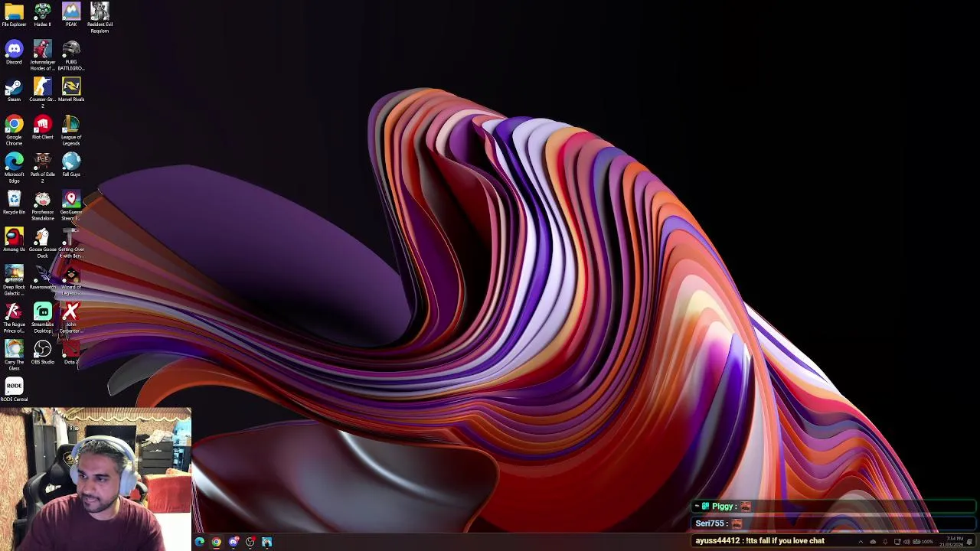Launch the Goose Goose Duck shortcut
The width and height of the screenshot is (980, 551).
coord(42,243)
